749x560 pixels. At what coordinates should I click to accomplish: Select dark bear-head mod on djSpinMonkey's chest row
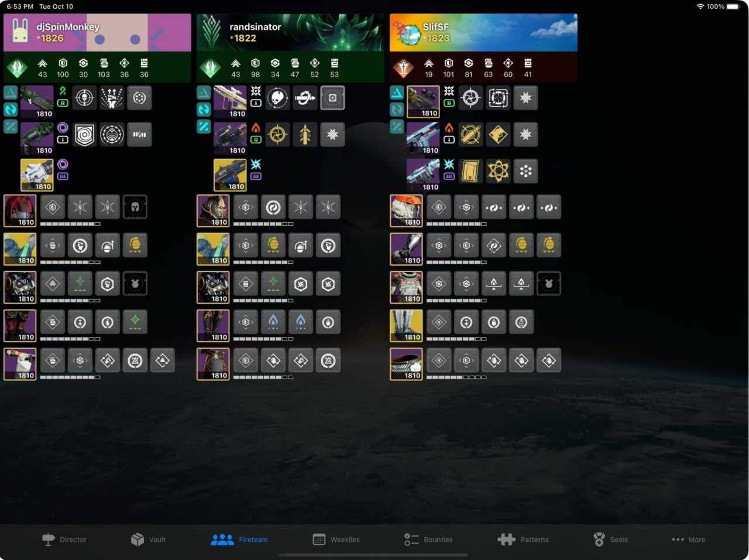pos(135,284)
